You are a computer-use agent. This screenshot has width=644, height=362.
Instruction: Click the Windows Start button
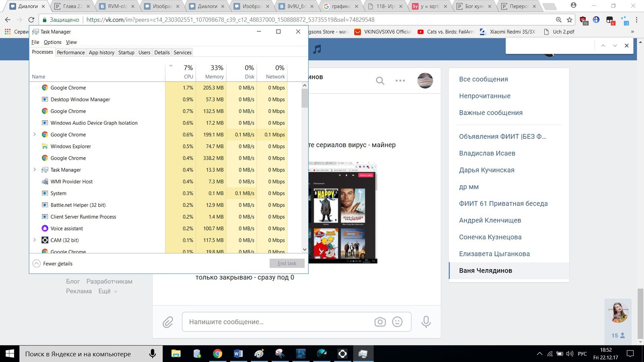[10, 354]
